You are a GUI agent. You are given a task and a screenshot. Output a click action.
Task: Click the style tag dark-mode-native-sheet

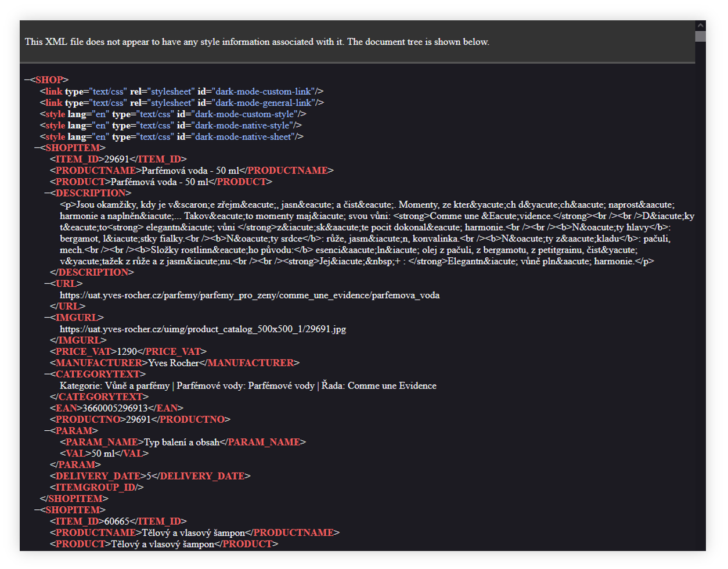pyautogui.click(x=172, y=137)
